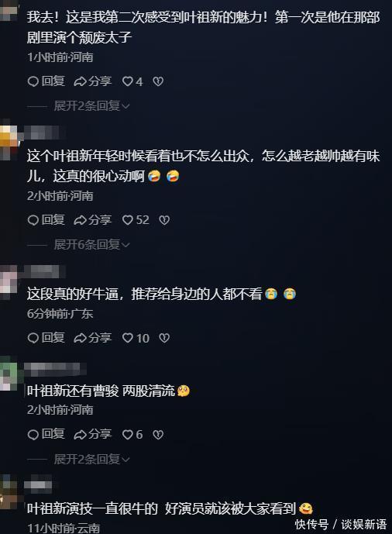The image size is (392, 534).
Task: Like the 这段真的好牛逼 comment
Action: coord(136,338)
